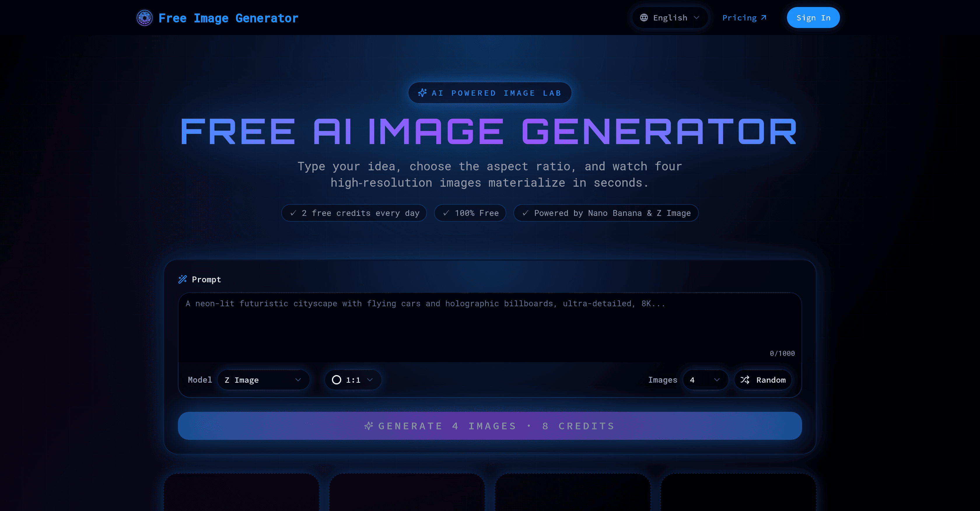This screenshot has width=980, height=511.
Task: Click Generate 4 Images
Action: pos(490,426)
